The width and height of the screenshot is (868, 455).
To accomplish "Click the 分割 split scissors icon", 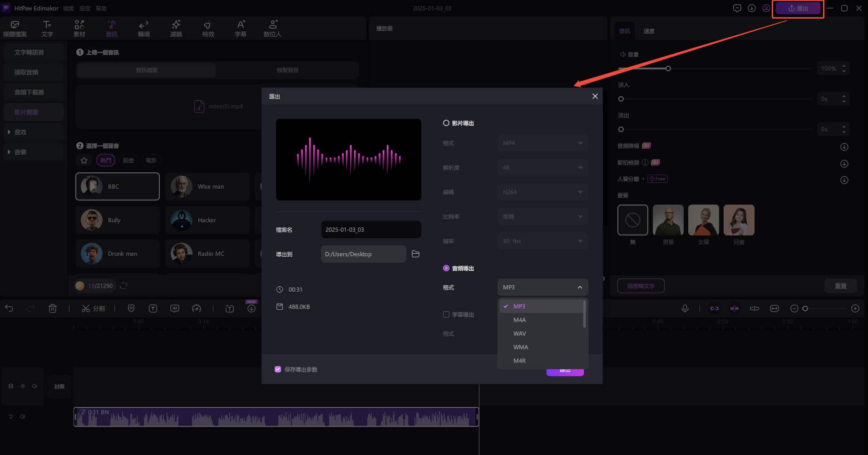I will click(x=86, y=308).
